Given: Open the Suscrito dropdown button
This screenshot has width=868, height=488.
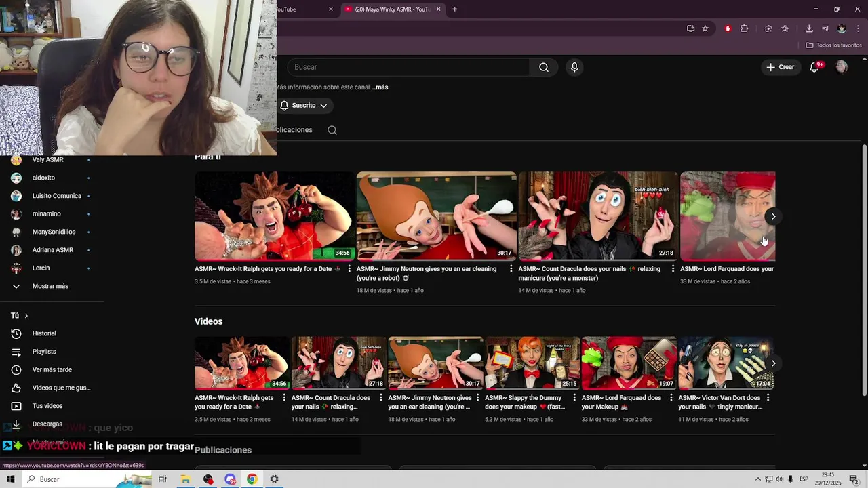Looking at the screenshot, I should point(303,106).
